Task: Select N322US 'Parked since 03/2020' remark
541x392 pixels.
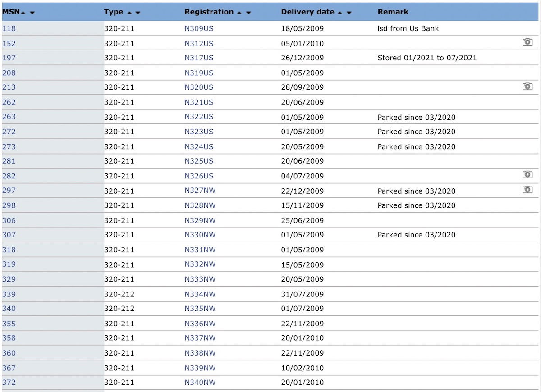Action: pos(416,117)
